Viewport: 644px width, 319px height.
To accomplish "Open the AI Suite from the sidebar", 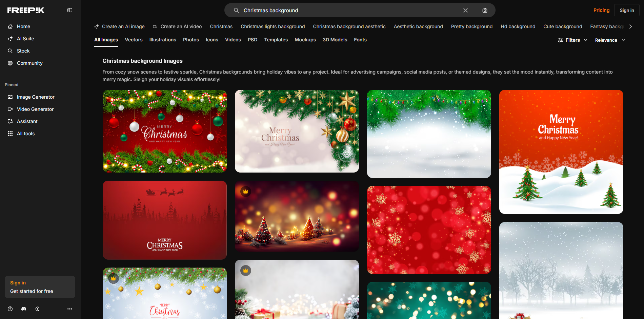I will pyautogui.click(x=25, y=39).
